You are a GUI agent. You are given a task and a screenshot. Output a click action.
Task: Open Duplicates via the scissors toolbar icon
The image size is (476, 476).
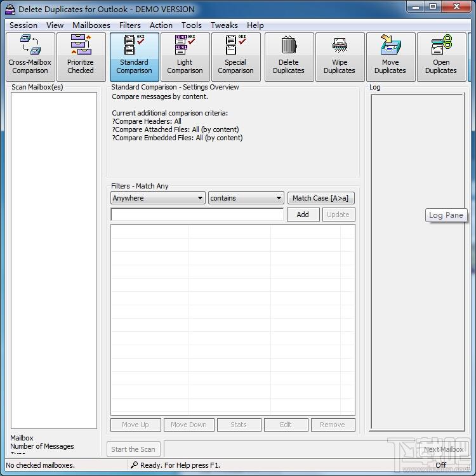pos(441,57)
